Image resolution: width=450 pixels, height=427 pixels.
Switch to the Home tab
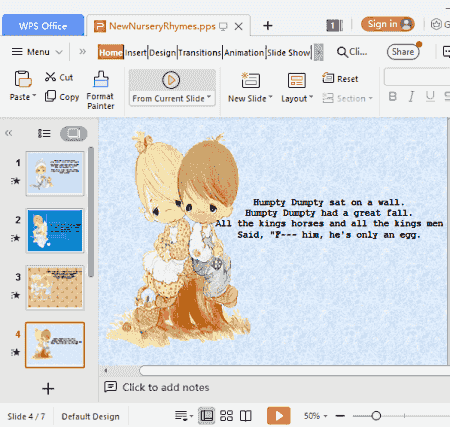click(111, 52)
